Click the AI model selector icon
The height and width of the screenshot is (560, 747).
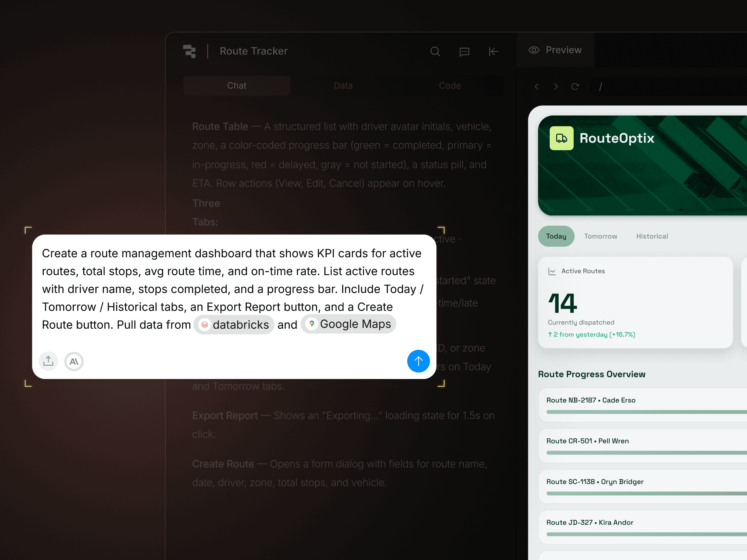pos(74,361)
